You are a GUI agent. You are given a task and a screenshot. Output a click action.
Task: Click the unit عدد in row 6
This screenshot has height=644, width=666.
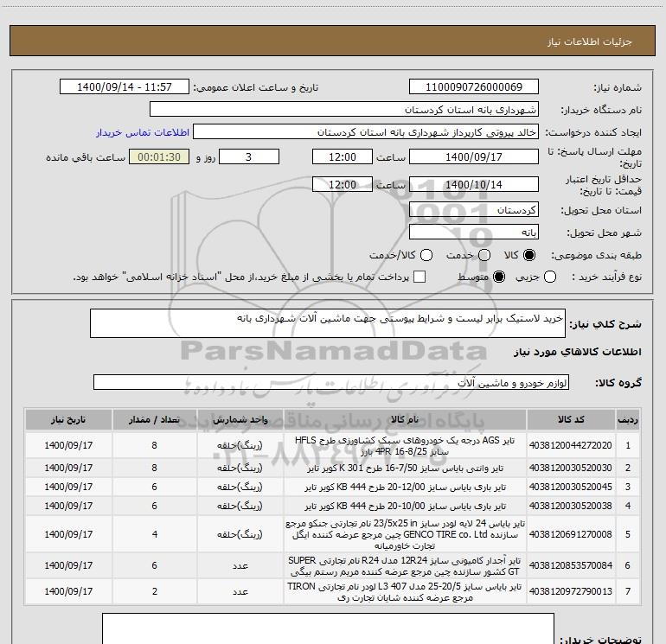tap(240, 566)
